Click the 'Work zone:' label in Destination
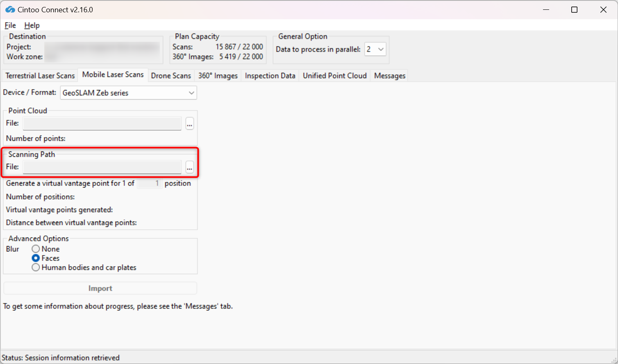618x364 pixels. tap(25, 57)
